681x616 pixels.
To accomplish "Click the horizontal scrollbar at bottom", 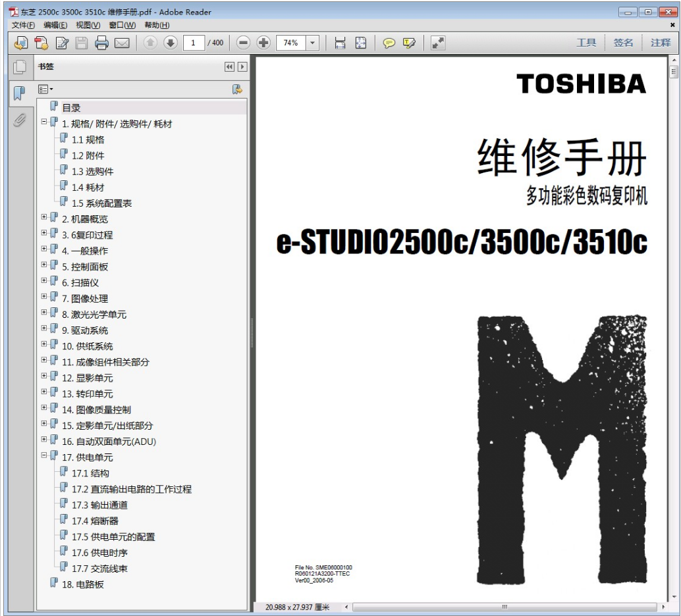I will tap(504, 607).
